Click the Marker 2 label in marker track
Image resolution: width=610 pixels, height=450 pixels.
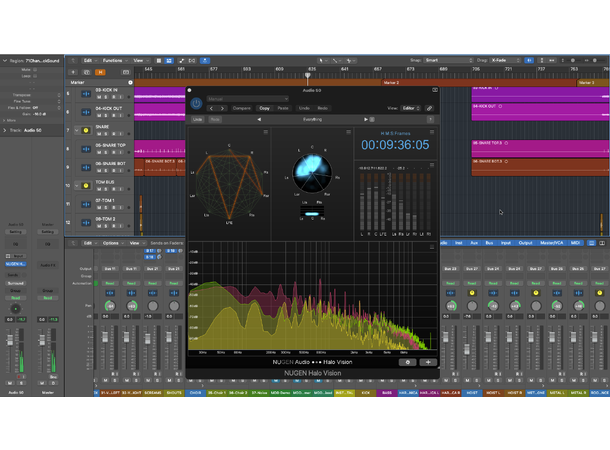coord(391,82)
